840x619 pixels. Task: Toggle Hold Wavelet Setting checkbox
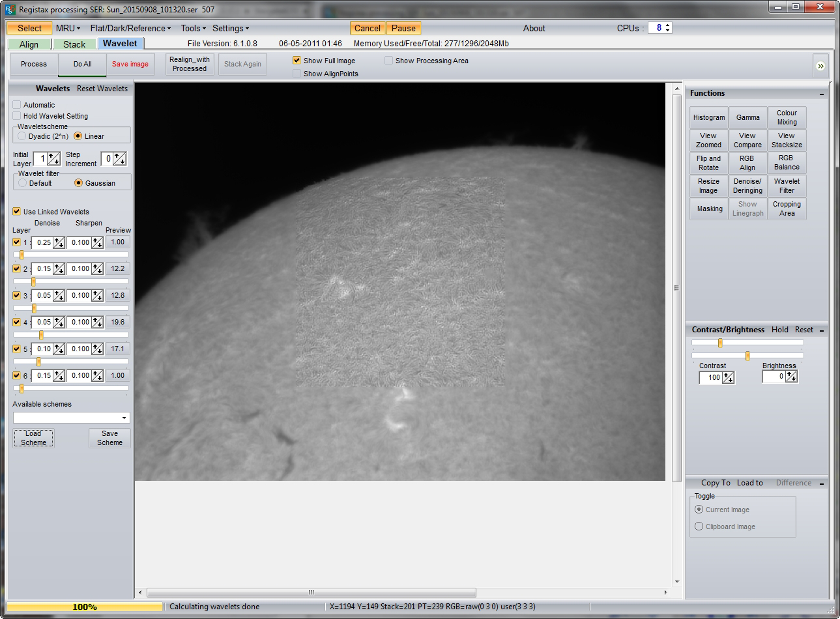tap(17, 116)
